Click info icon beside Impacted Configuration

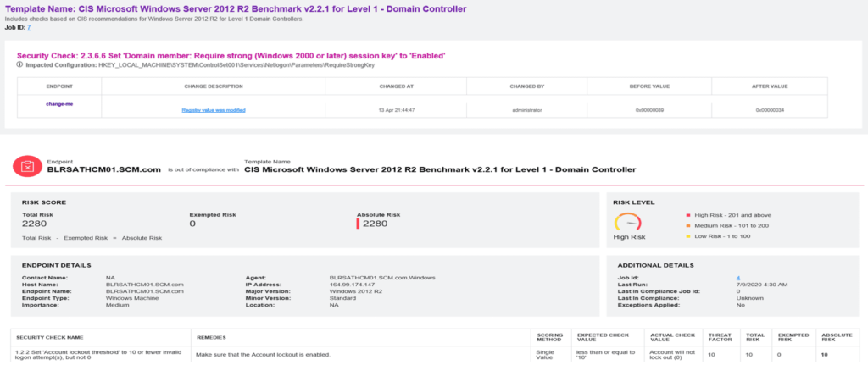(20, 64)
